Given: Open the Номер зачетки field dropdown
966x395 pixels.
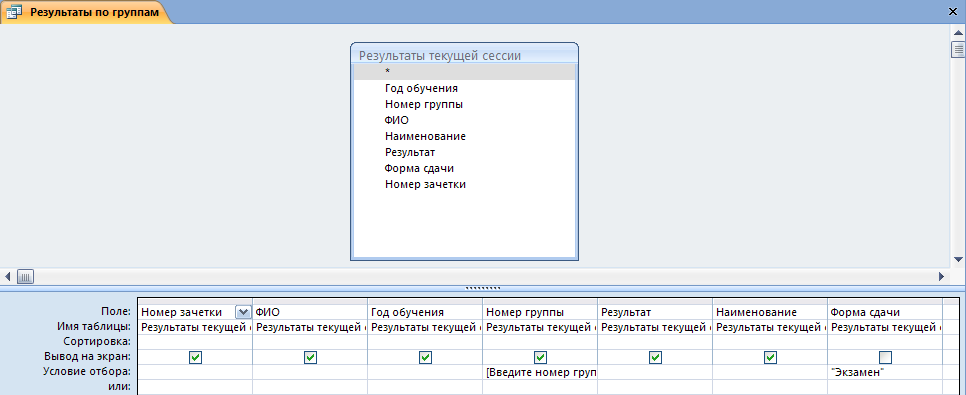Looking at the screenshot, I should click(243, 312).
